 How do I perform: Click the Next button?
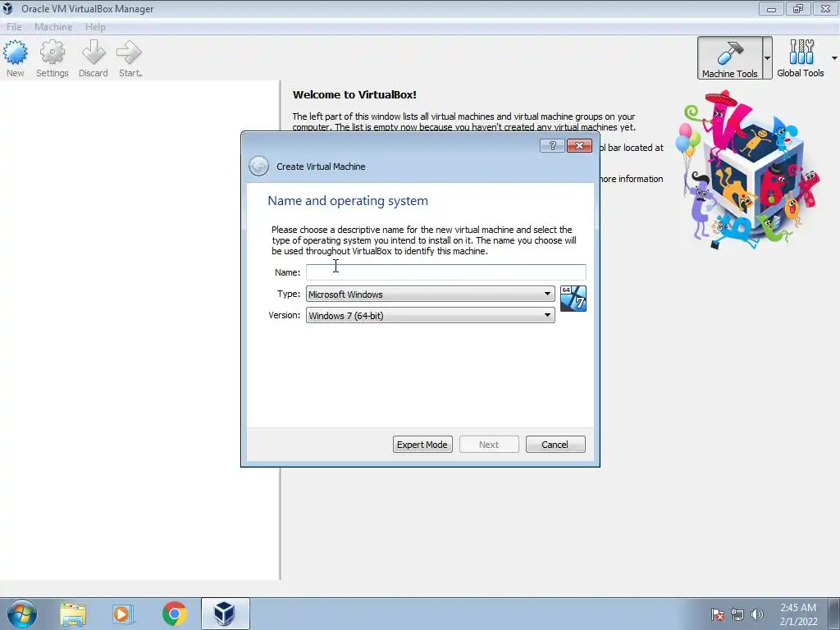(489, 444)
